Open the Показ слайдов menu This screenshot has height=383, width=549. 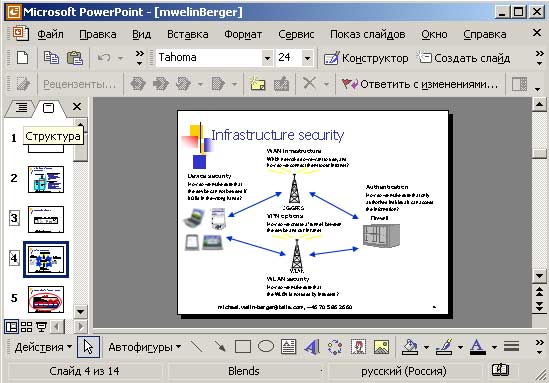(368, 34)
